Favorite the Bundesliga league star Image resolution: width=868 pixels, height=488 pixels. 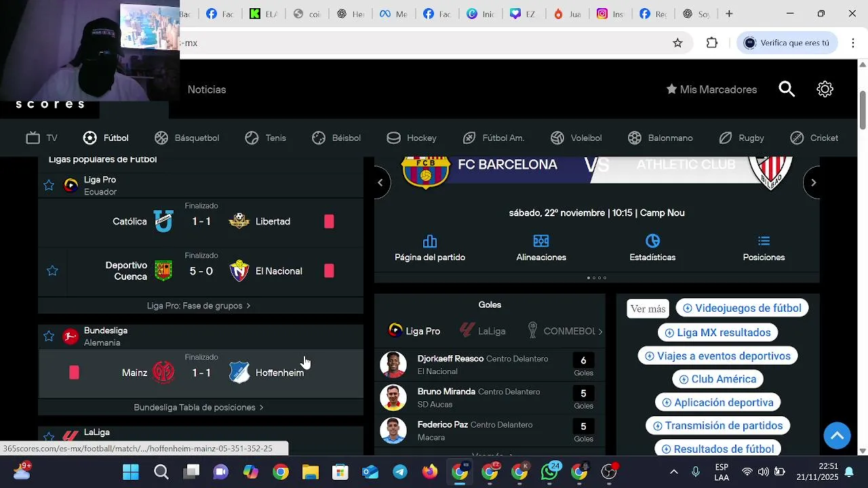pos(49,336)
